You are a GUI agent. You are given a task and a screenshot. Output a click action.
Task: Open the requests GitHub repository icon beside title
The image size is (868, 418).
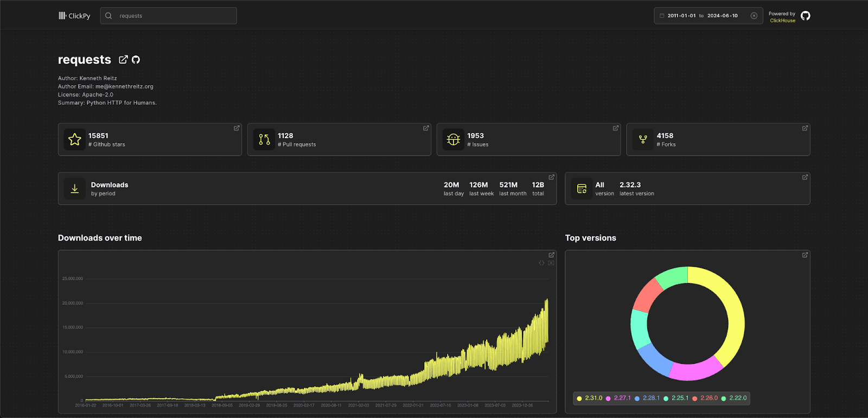pyautogui.click(x=136, y=60)
